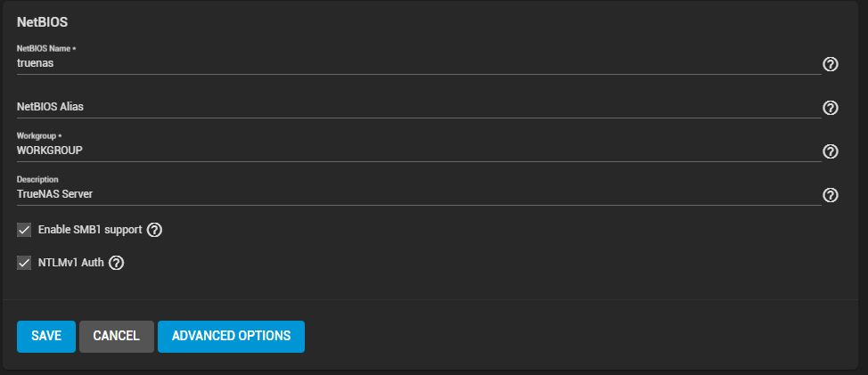868x375 pixels.
Task: Click the small 'Description' field label
Action: (37, 180)
